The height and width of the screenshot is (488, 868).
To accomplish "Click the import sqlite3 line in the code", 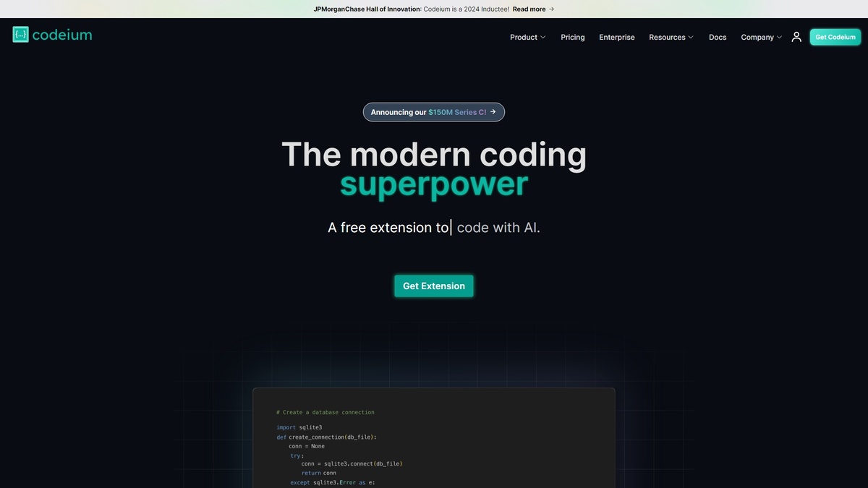I will click(x=299, y=427).
